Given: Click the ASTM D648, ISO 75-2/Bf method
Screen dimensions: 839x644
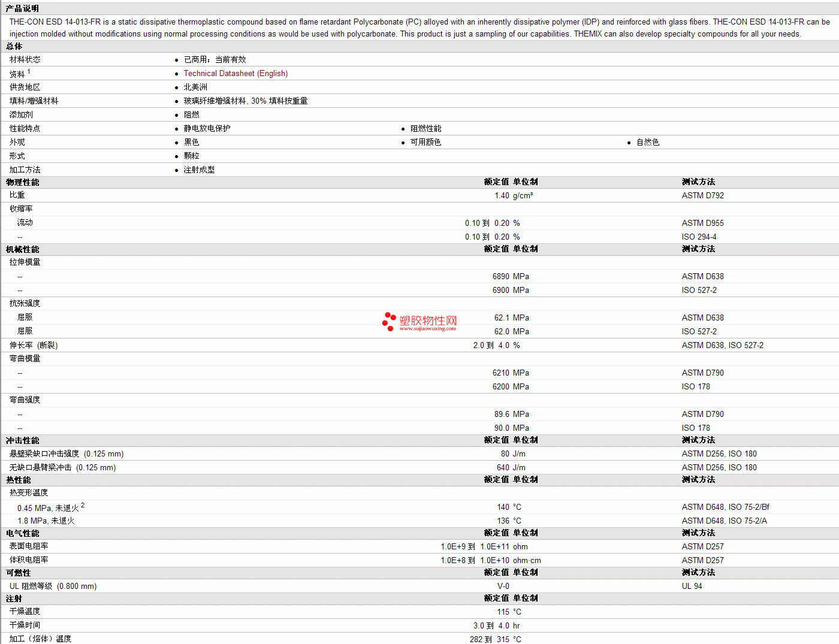Looking at the screenshot, I should click(726, 507).
